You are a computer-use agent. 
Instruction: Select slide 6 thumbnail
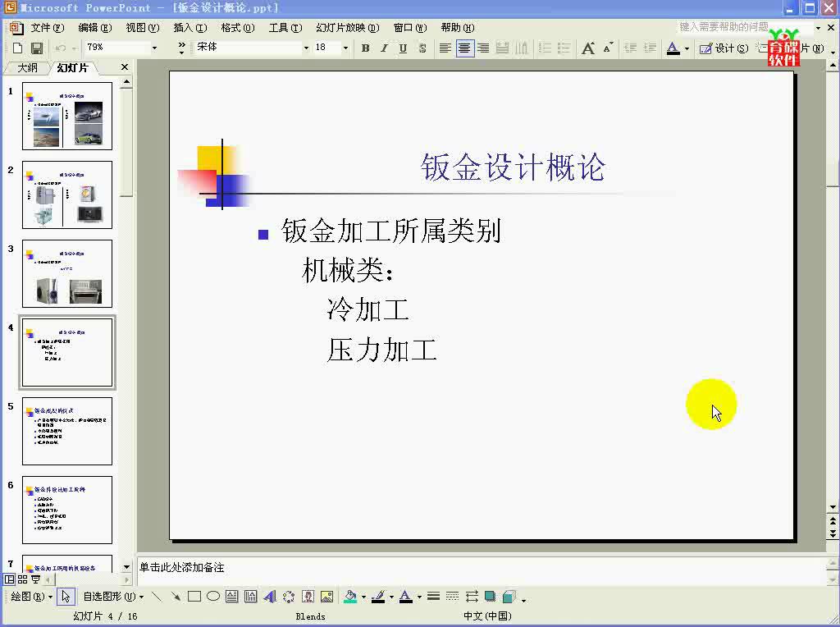67,510
